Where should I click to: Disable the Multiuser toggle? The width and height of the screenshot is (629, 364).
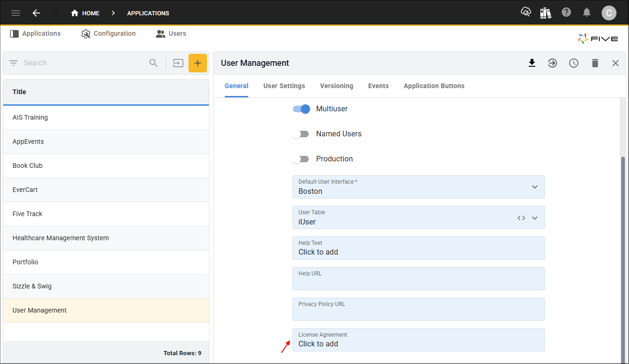(x=301, y=109)
